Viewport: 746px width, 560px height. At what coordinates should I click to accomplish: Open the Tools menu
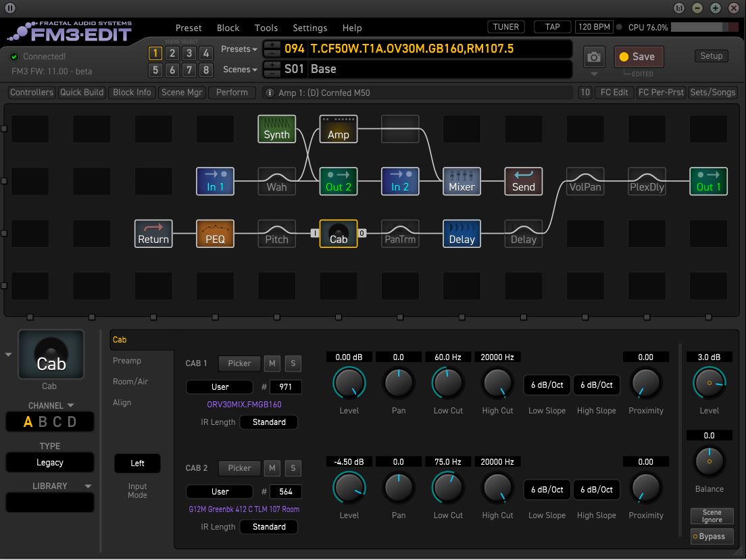tap(266, 28)
